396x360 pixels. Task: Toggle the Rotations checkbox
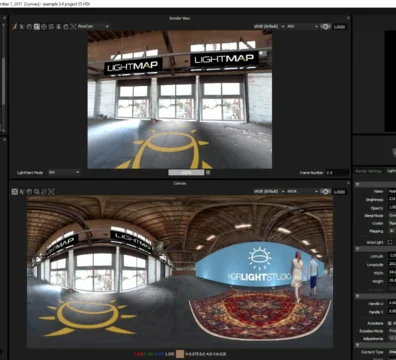(390, 323)
